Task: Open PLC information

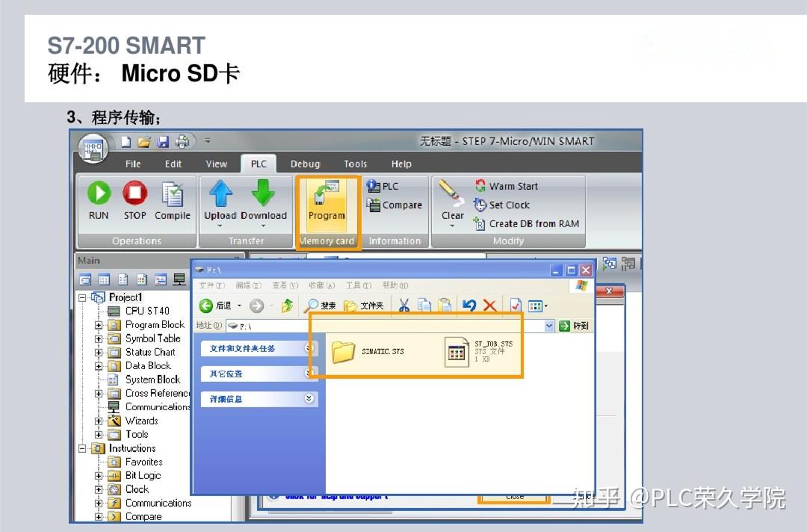Action: tap(383, 186)
